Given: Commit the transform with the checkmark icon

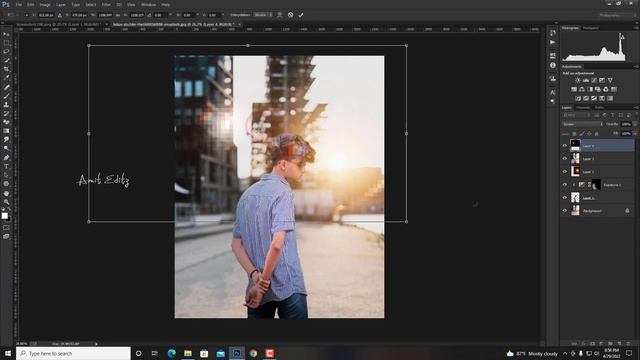Looking at the screenshot, I should 301,15.
